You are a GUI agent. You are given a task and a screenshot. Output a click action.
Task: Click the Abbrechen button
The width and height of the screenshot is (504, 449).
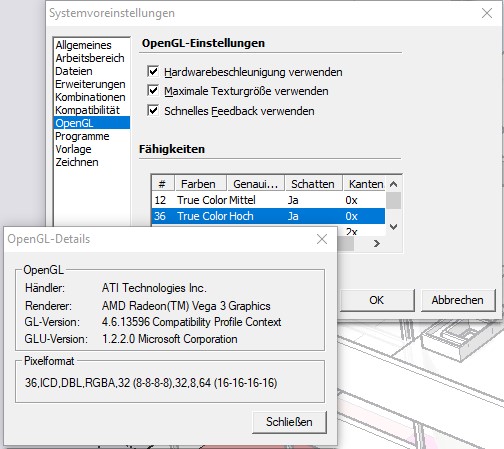(458, 300)
